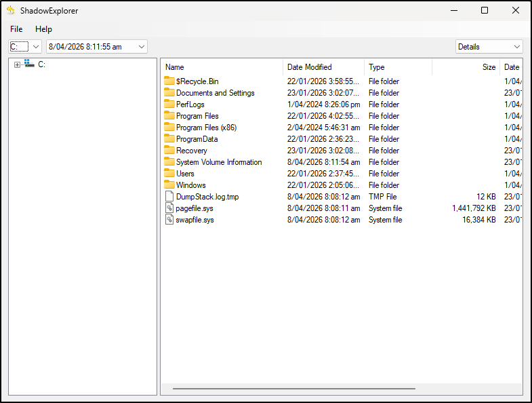Click the horizontal scrollbar of file list
The image size is (532, 403).
point(294,388)
